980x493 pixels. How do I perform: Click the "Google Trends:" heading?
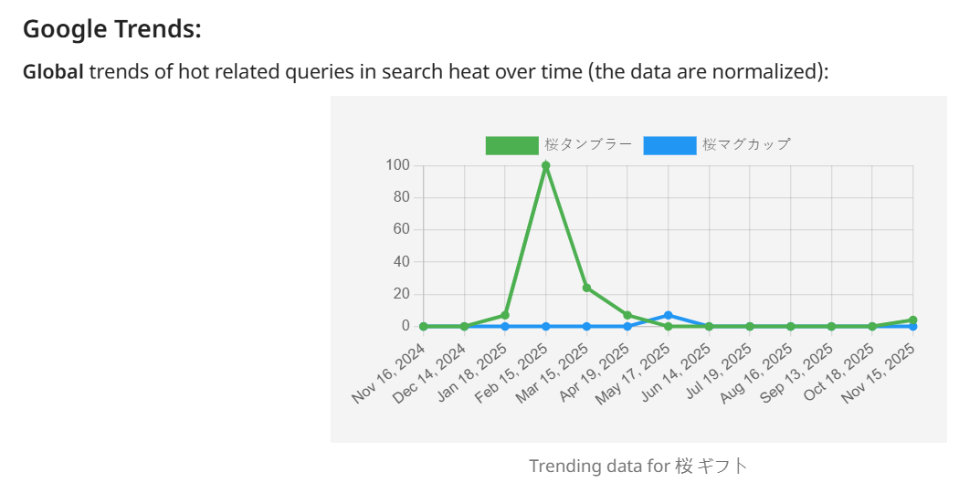click(111, 29)
